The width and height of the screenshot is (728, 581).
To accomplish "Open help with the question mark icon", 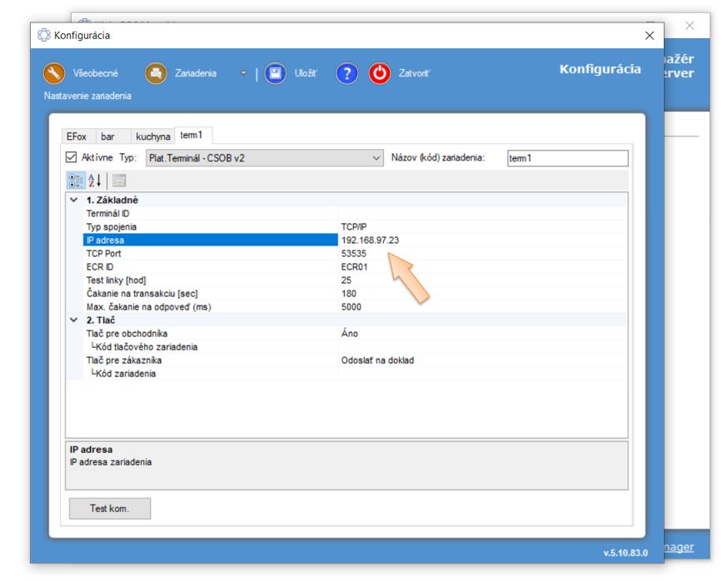I will click(347, 74).
